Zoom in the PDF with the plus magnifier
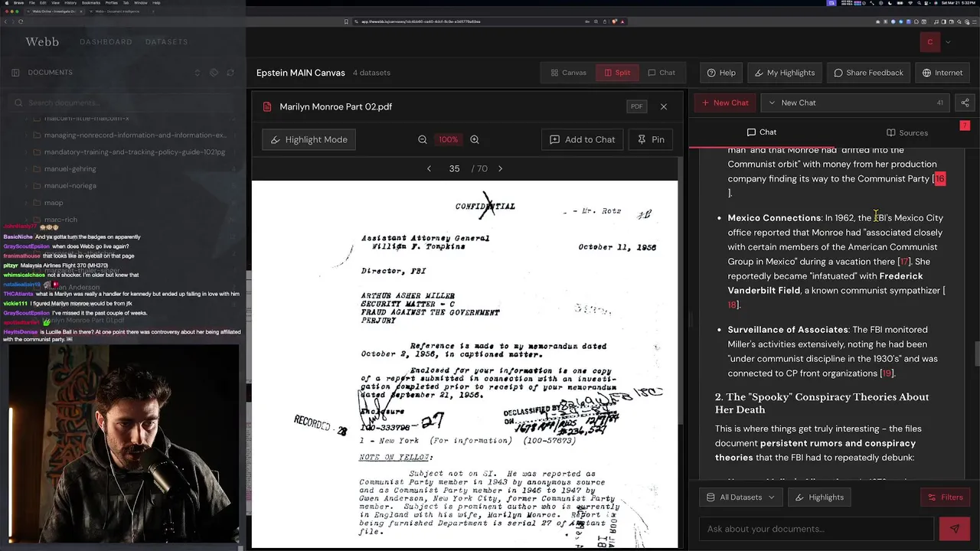This screenshot has width=980, height=551. click(x=475, y=139)
